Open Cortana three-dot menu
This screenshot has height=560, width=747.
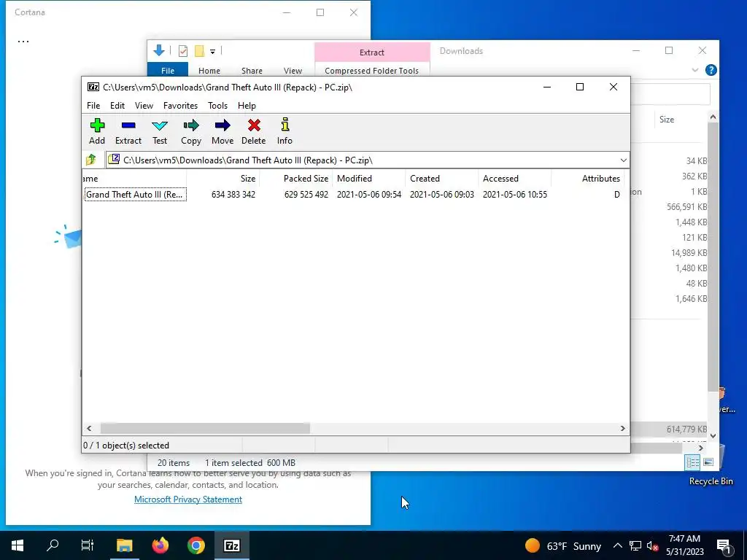click(23, 42)
